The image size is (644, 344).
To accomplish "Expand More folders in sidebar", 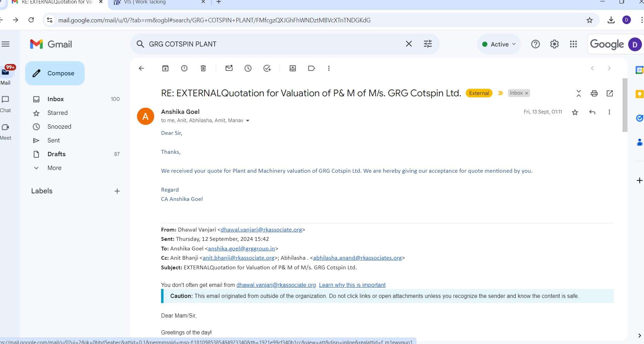I will click(x=54, y=168).
